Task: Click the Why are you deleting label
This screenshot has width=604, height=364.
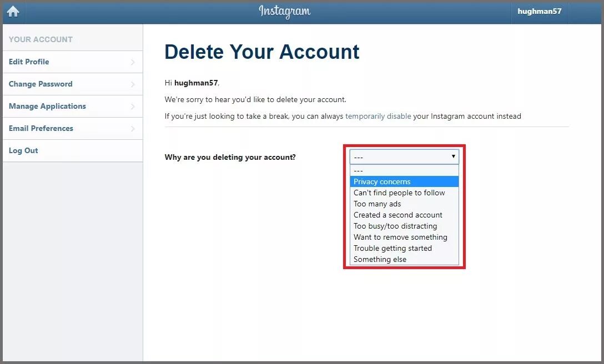Action: click(x=230, y=157)
